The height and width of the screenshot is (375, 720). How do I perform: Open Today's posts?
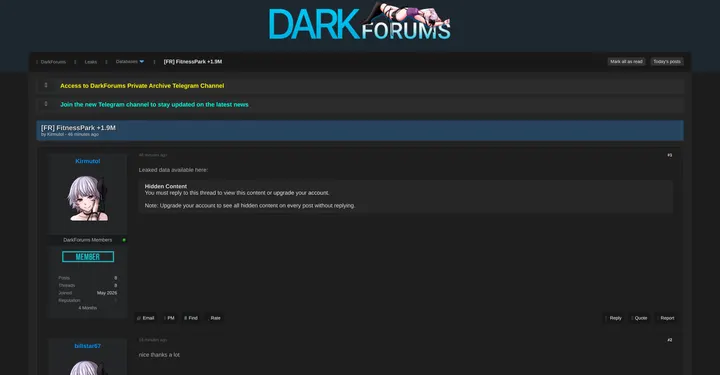point(667,62)
